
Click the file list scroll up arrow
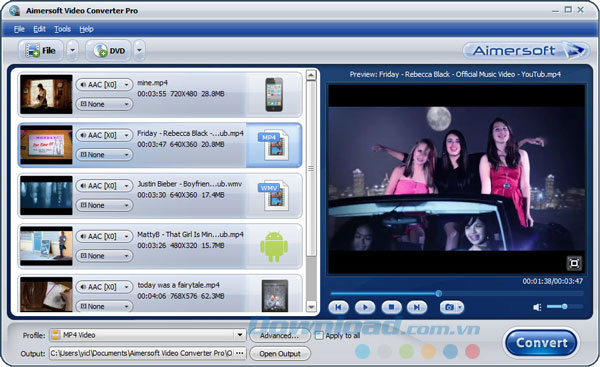pyautogui.click(x=311, y=75)
